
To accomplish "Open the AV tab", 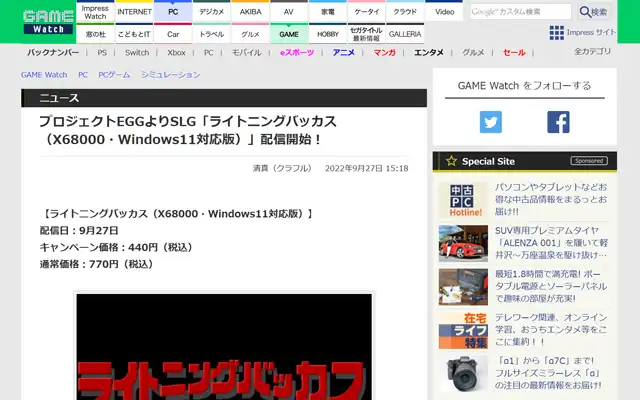I will pos(289,12).
